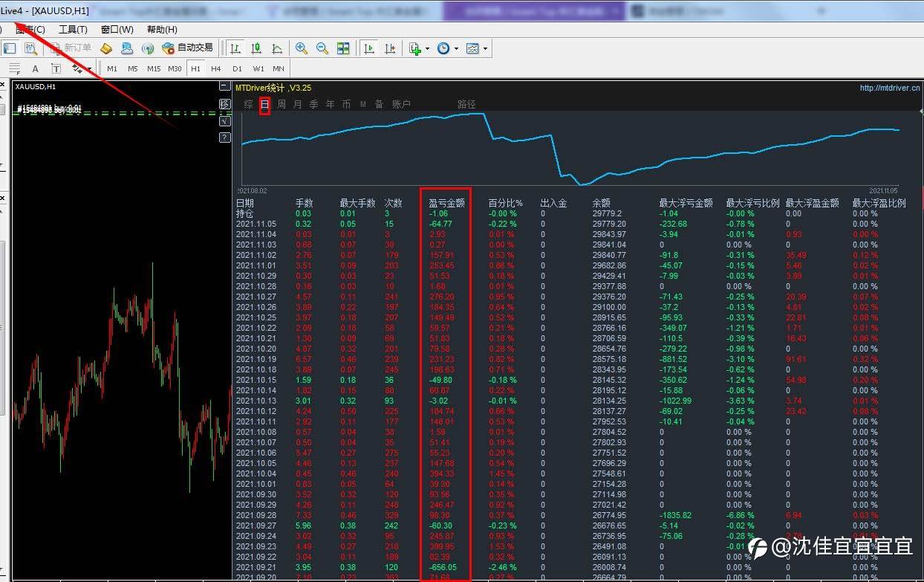Open the periods clock dropdown
Viewport: 924px width, 582px height.
coord(447,48)
